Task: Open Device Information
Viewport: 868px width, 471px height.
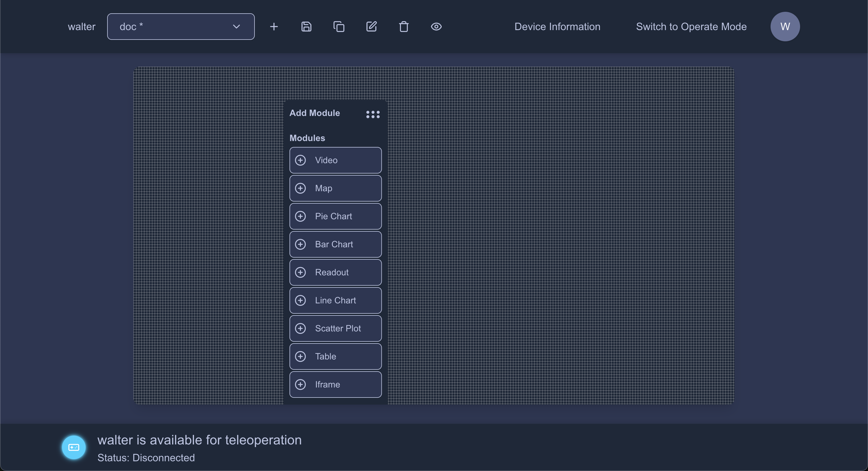Action: (557, 27)
